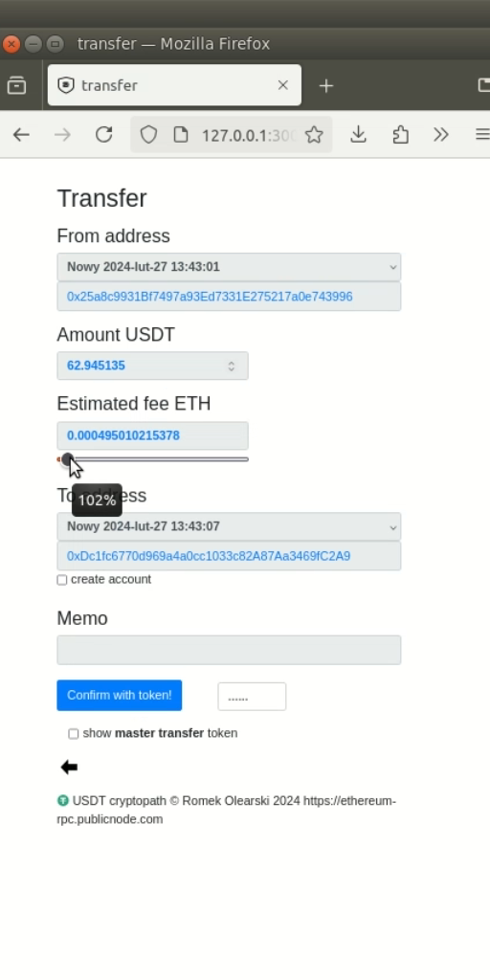Click the browser back arrow icon
Viewport: 490px width, 980px height.
click(21, 134)
